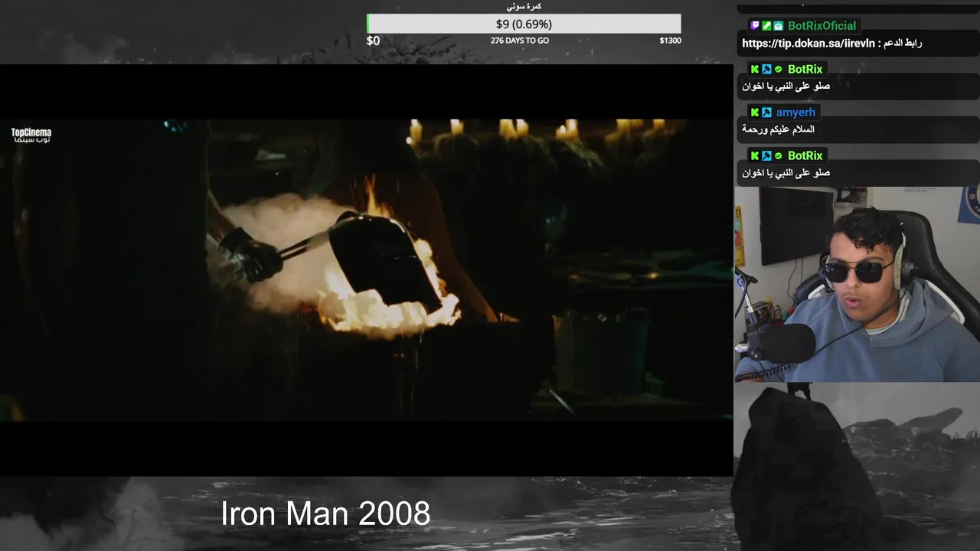This screenshot has height=551, width=980.
Task: Click the streamer webcam feed
Action: (857, 284)
